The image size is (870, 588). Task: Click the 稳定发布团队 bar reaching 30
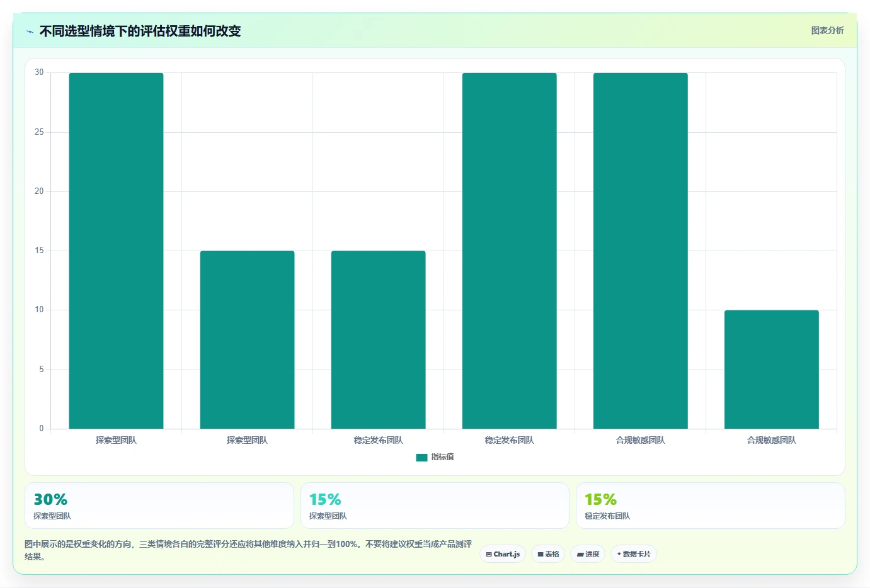[509, 251]
